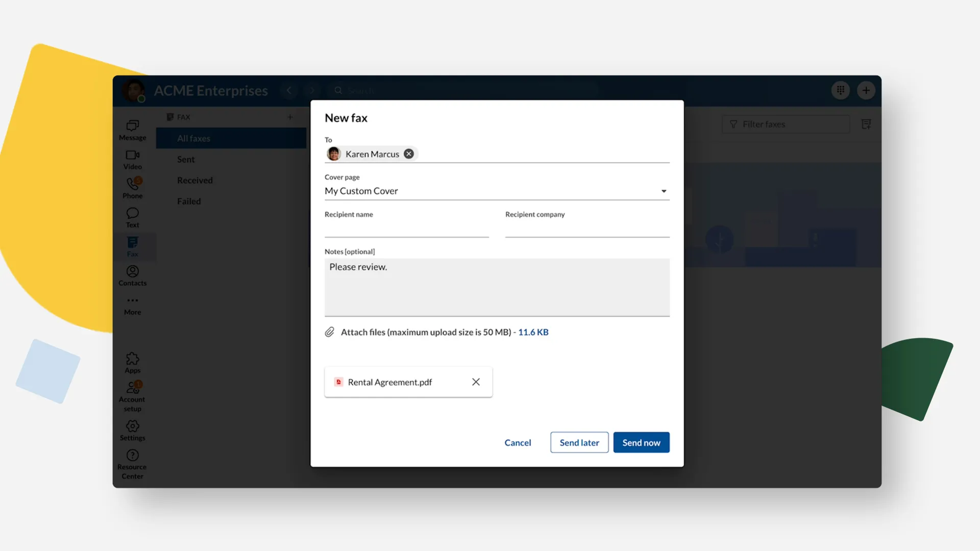The width and height of the screenshot is (980, 551).
Task: Select the Sent faxes folder
Action: click(186, 159)
